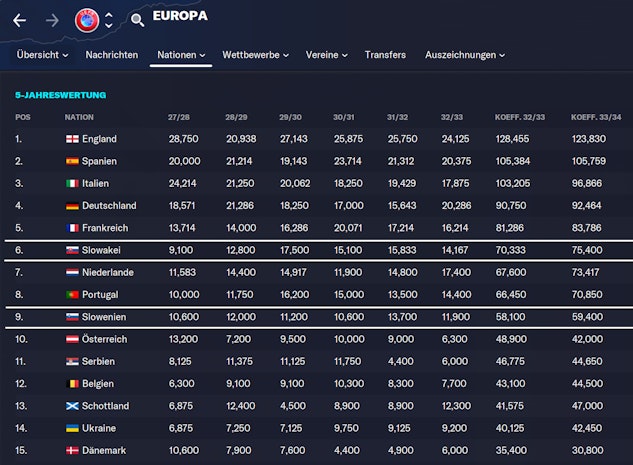
Task: Switch to the Nachrichten tab
Action: click(x=112, y=54)
